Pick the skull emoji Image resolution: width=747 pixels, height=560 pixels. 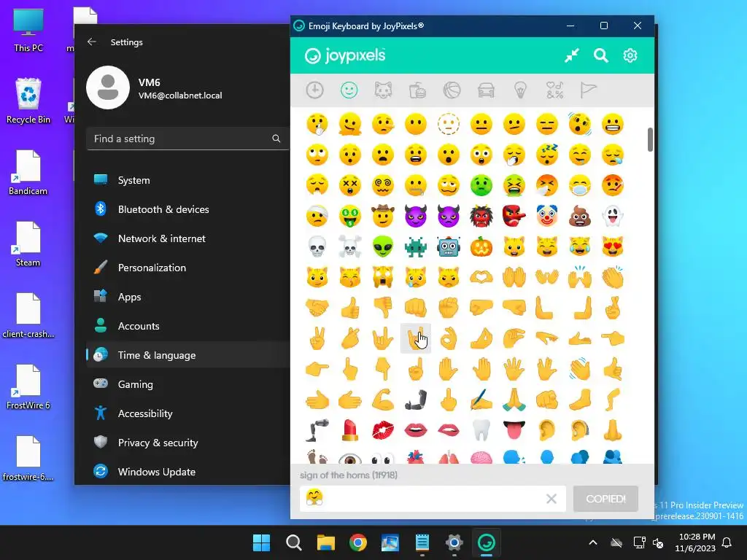(317, 246)
